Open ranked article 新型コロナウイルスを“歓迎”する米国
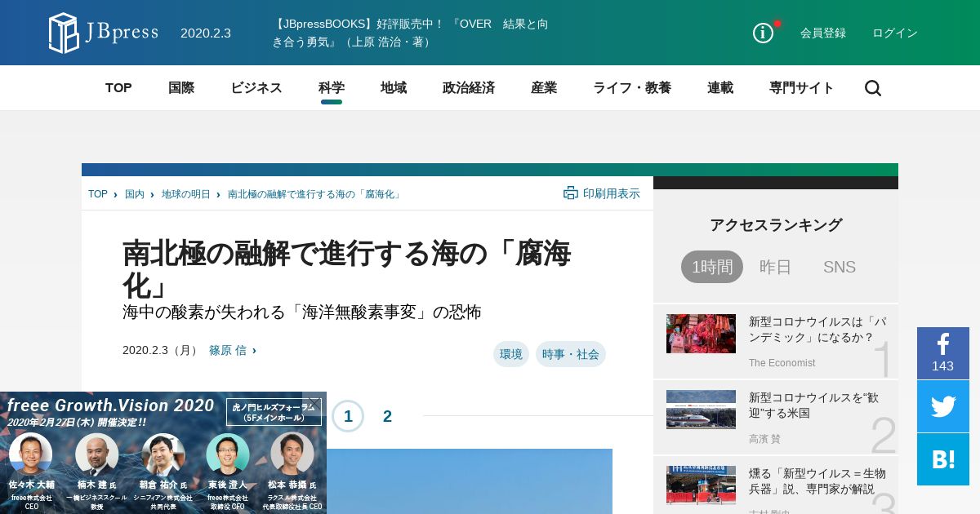 tap(813, 405)
